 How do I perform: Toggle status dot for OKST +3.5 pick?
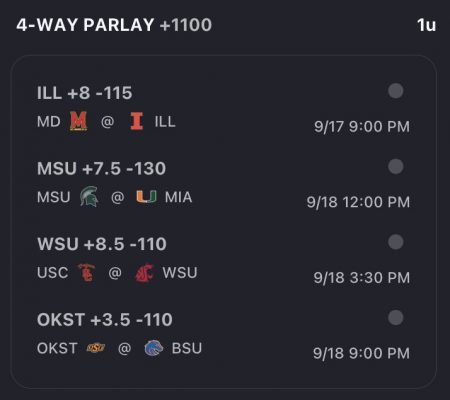coord(396,318)
